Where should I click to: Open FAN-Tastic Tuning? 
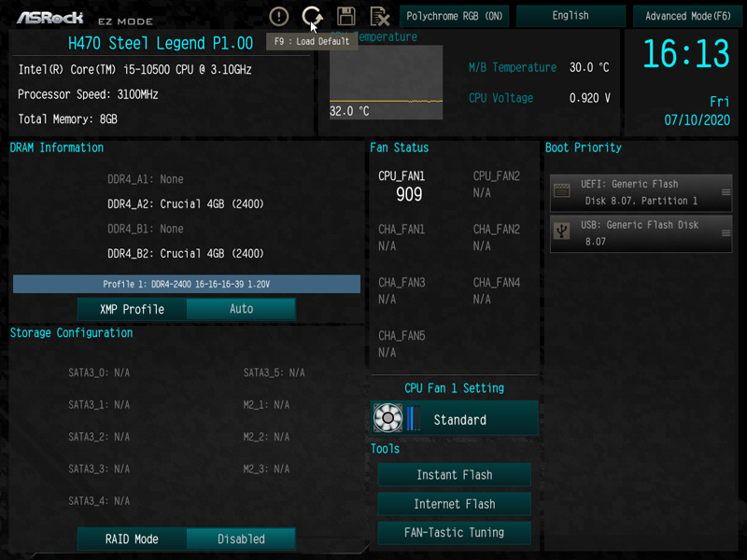point(455,532)
